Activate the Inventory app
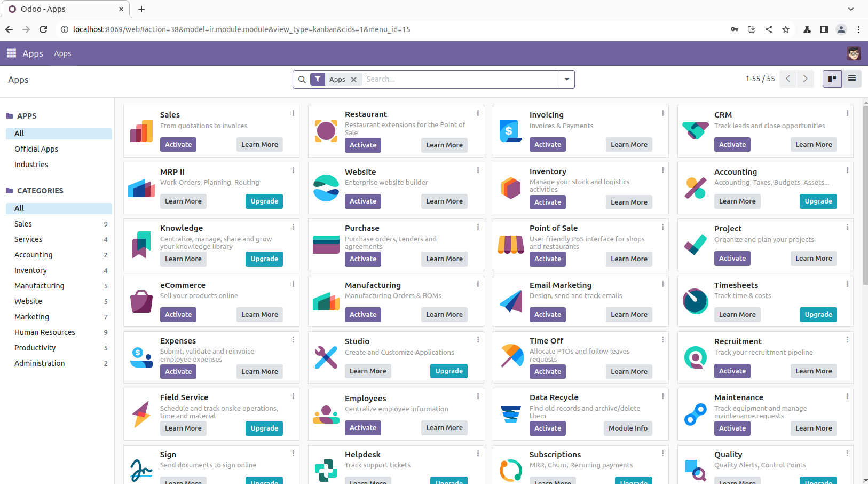Image resolution: width=868 pixels, height=484 pixels. (548, 202)
